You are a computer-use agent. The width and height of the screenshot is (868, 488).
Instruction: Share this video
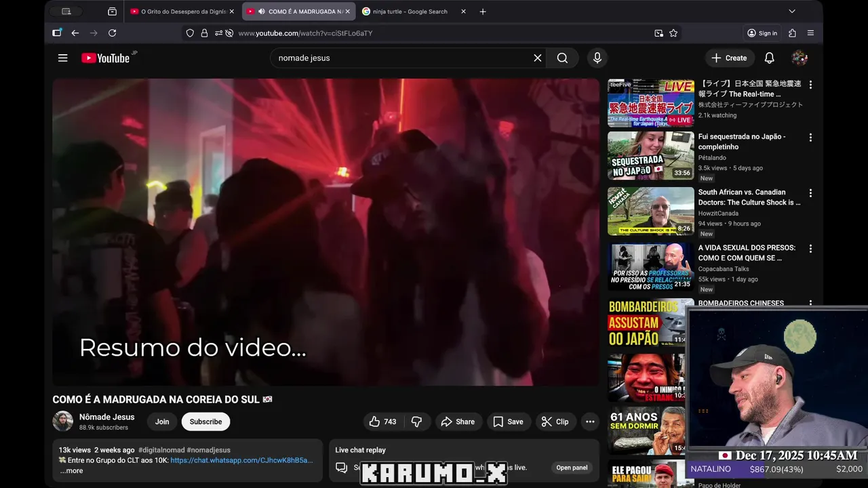pyautogui.click(x=458, y=422)
